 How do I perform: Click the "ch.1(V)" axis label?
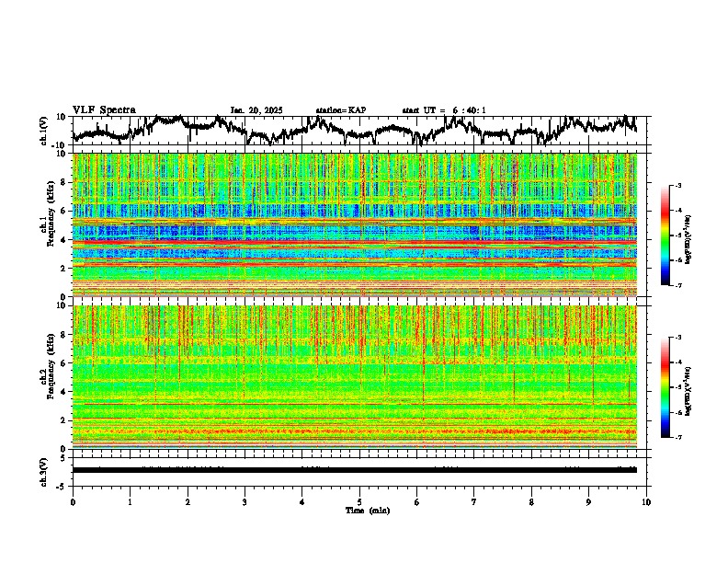(45, 131)
